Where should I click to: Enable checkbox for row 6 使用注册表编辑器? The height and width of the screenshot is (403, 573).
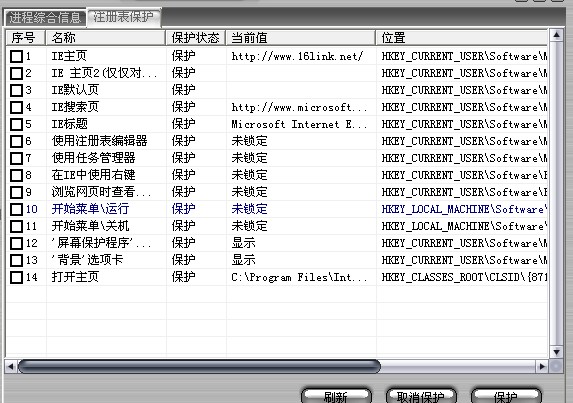pos(16,141)
